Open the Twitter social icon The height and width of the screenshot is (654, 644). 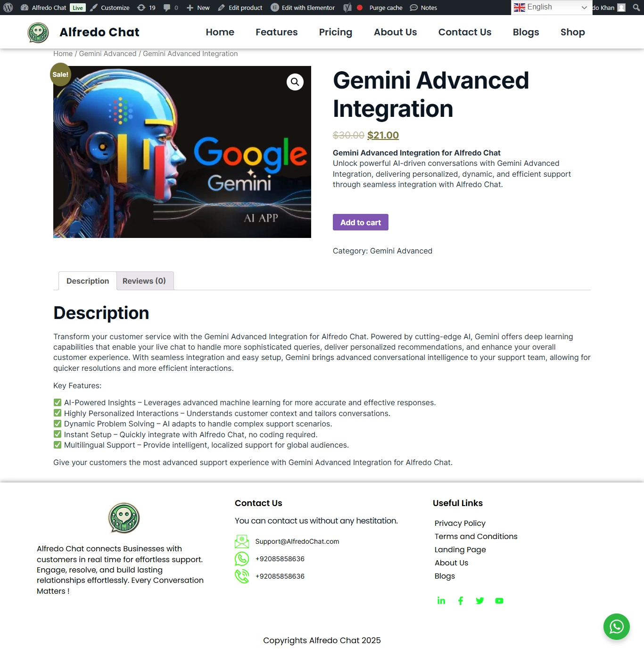[480, 601]
